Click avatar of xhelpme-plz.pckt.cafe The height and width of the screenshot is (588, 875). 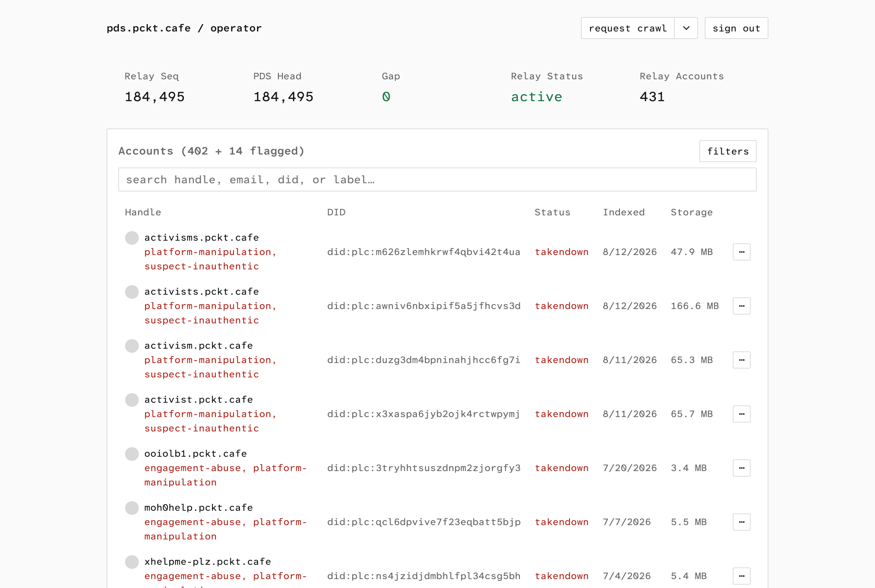[x=132, y=562]
